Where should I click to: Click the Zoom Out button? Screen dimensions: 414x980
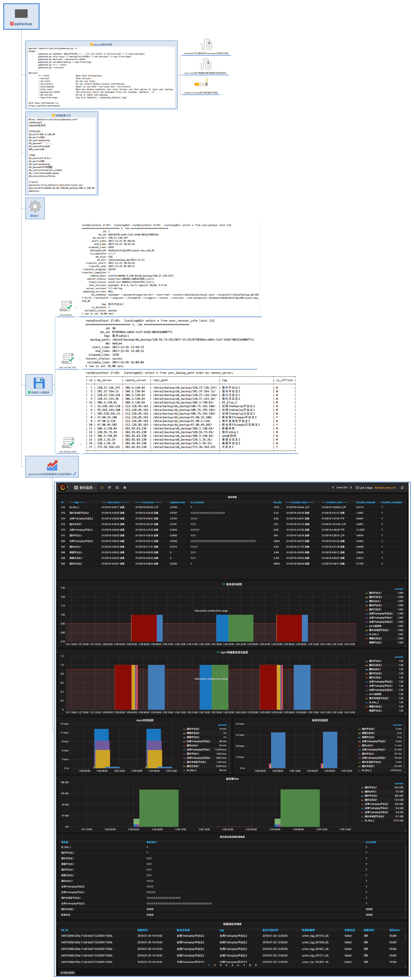tap(342, 487)
